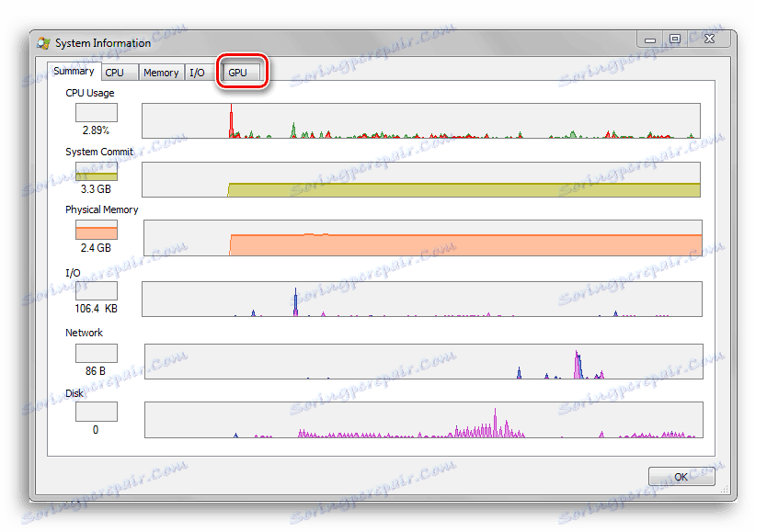Switch to the I/O tab
The image size is (767, 532).
click(200, 73)
